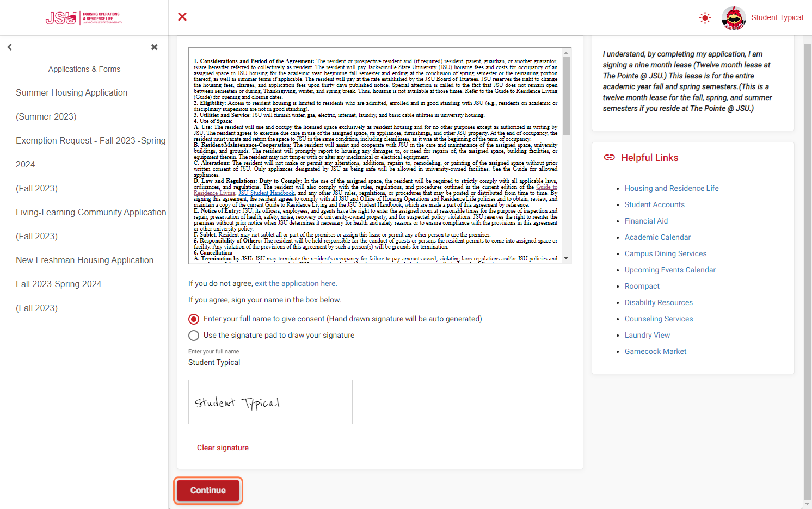Viewport: 812px width, 509px height.
Task: Select 'Use the signature pad' option
Action: click(194, 336)
